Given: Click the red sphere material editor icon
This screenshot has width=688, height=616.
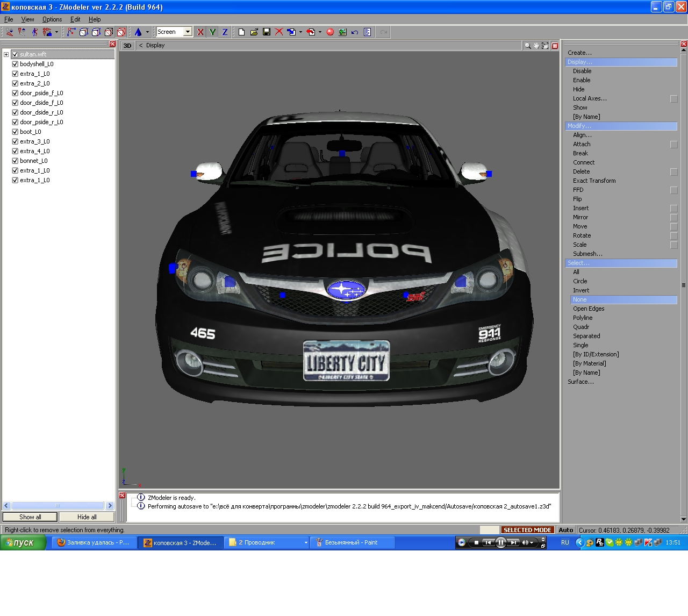Looking at the screenshot, I should coord(330,32).
